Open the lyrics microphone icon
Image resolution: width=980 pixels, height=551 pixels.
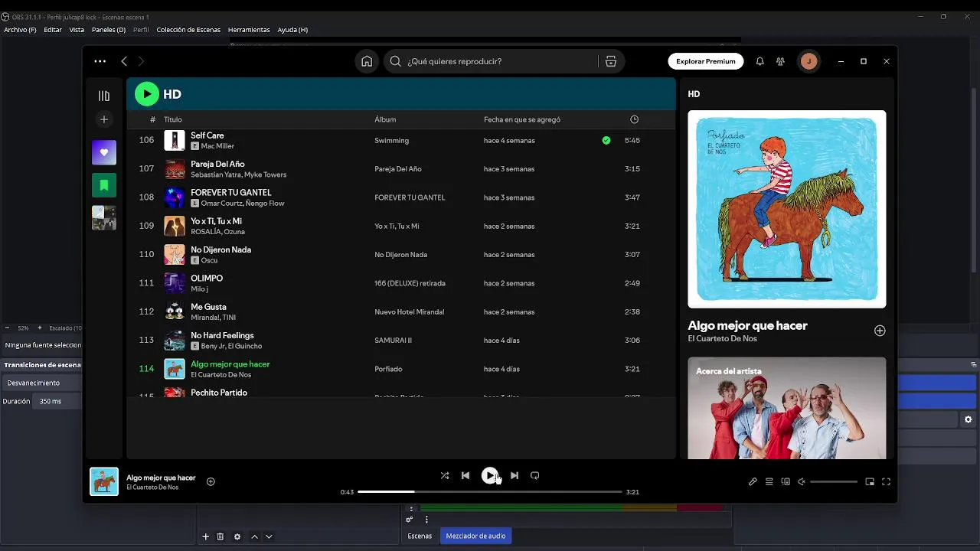coord(753,482)
